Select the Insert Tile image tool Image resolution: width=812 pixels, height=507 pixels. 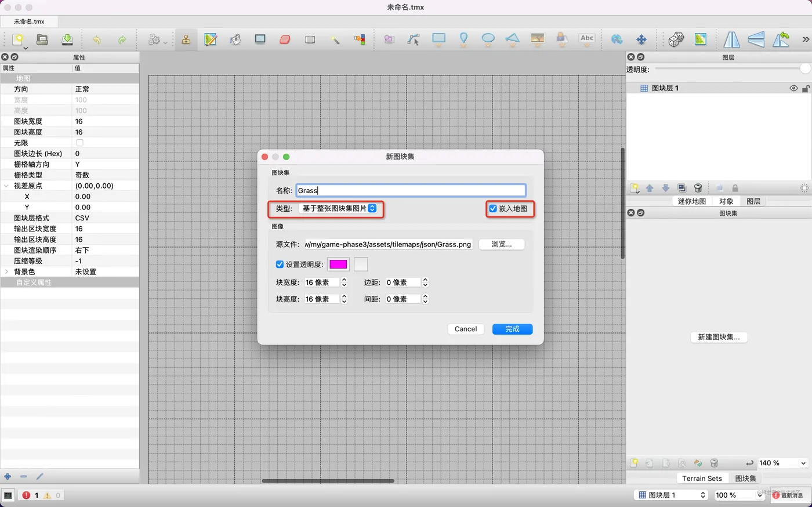(x=538, y=39)
